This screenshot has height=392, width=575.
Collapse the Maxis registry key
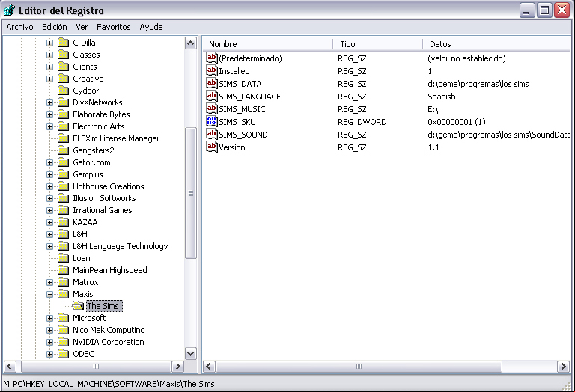click(x=50, y=294)
